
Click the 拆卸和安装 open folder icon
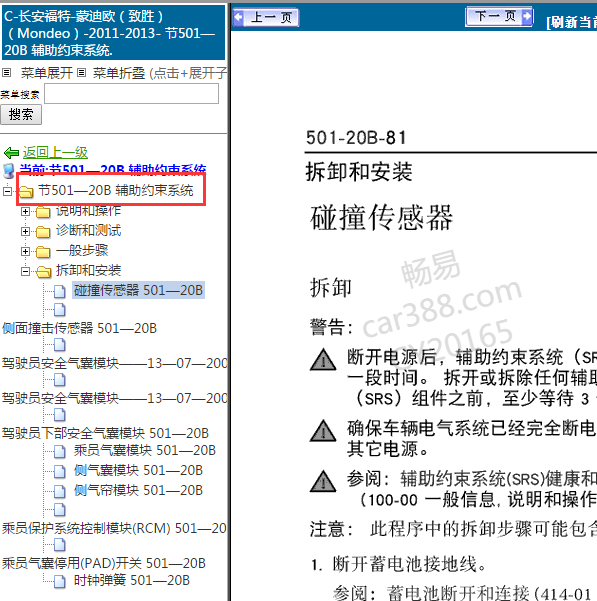click(x=44, y=272)
